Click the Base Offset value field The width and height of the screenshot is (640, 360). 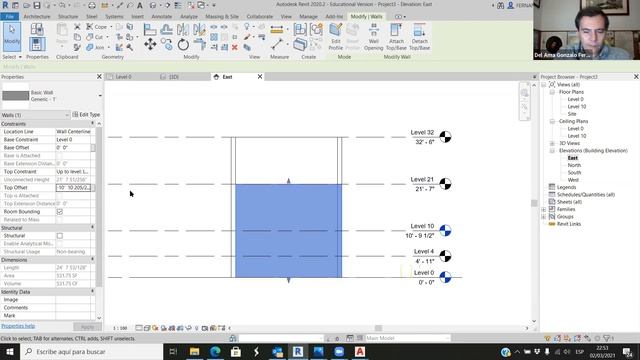click(x=73, y=148)
